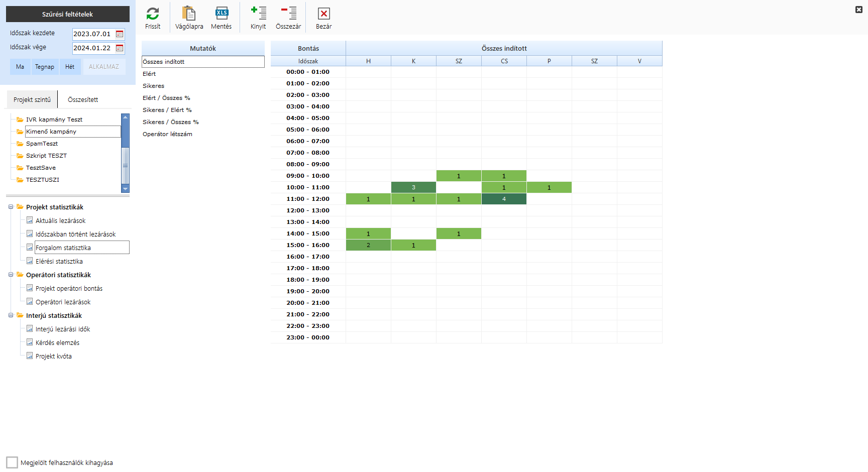The image size is (868, 472).
Task: Copy data with the Vágólapra icon
Action: click(189, 14)
